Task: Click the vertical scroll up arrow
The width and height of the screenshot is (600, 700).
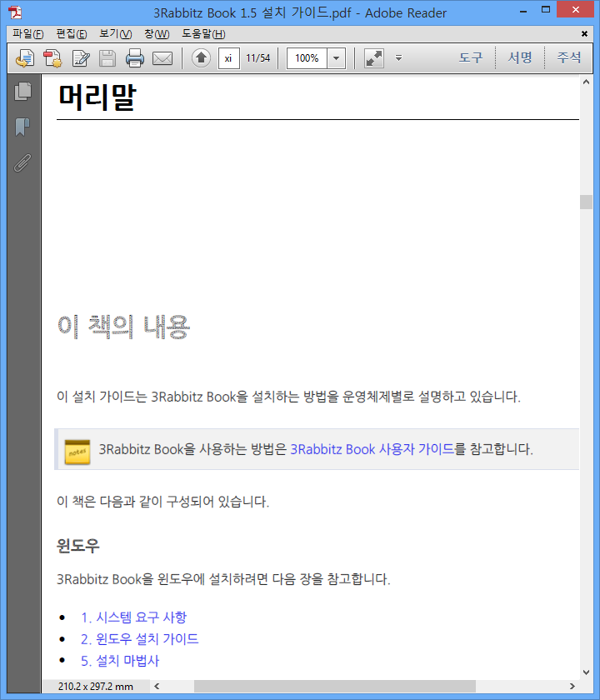Action: [586, 82]
